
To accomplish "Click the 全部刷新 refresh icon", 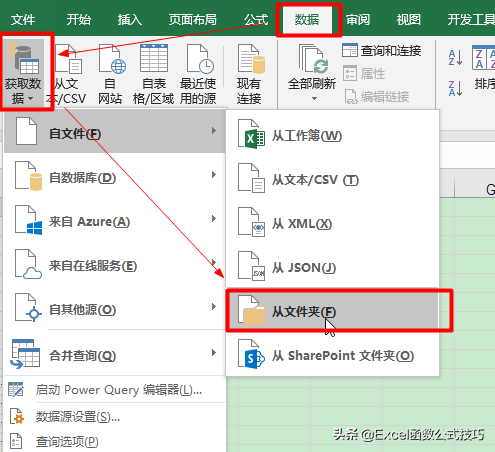I will tap(313, 59).
